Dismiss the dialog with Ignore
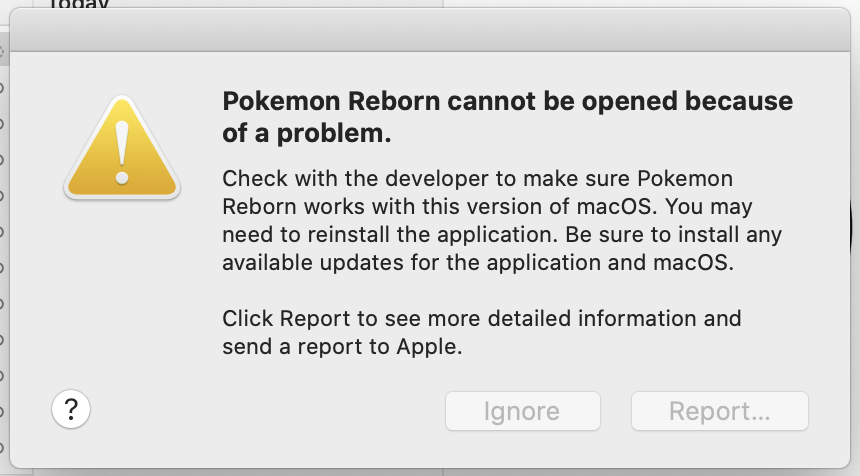This screenshot has width=860, height=476. [523, 411]
